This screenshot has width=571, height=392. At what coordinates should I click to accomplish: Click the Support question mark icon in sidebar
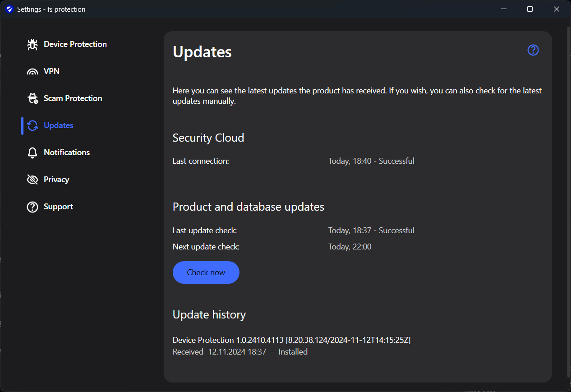pos(32,207)
